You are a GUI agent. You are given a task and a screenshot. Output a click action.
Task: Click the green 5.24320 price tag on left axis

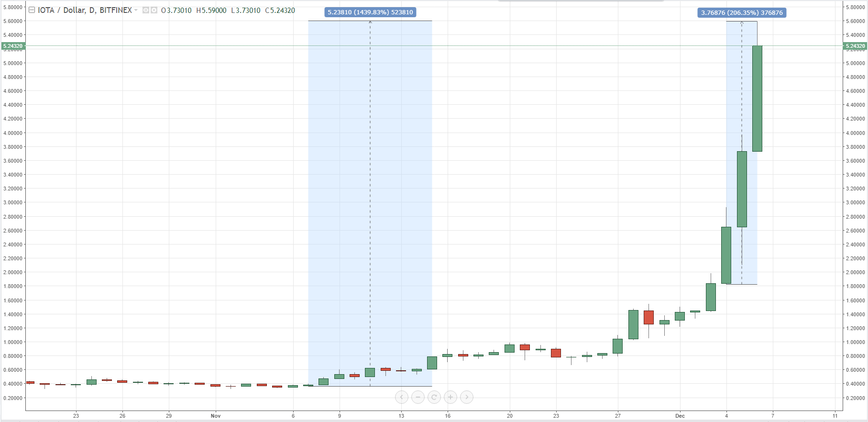tap(12, 46)
